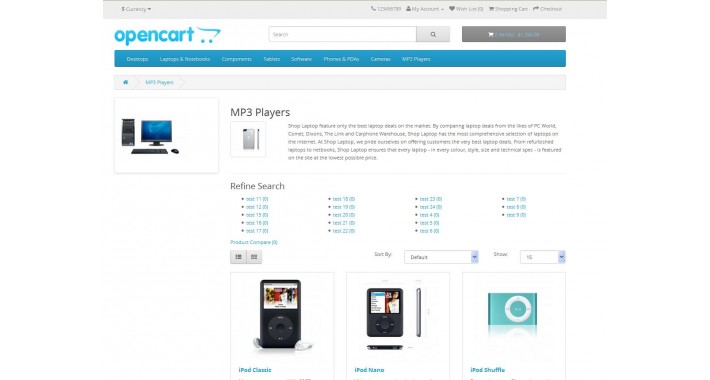Select Software in the navigation bar
The image size is (710, 380).
click(301, 59)
